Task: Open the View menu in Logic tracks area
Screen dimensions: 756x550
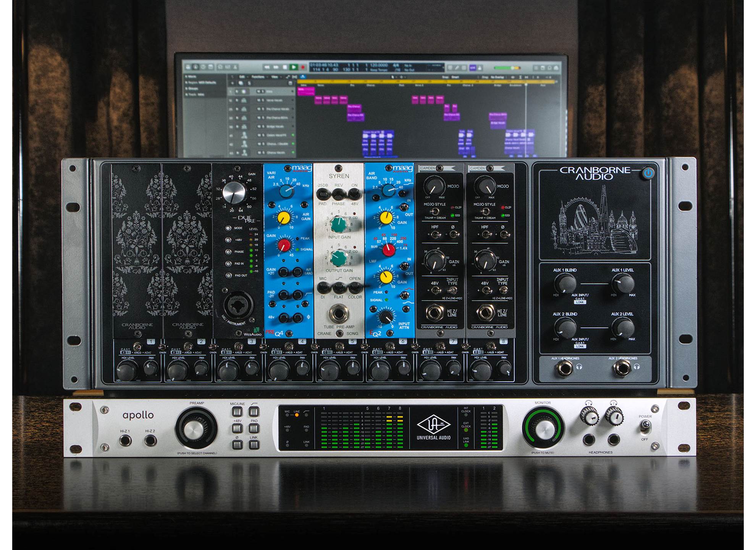Action: pyautogui.click(x=275, y=77)
